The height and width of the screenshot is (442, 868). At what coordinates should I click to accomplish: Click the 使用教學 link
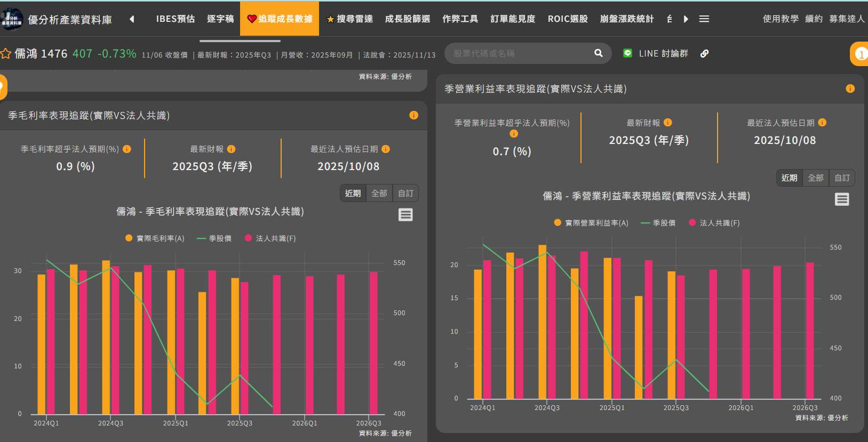(781, 19)
